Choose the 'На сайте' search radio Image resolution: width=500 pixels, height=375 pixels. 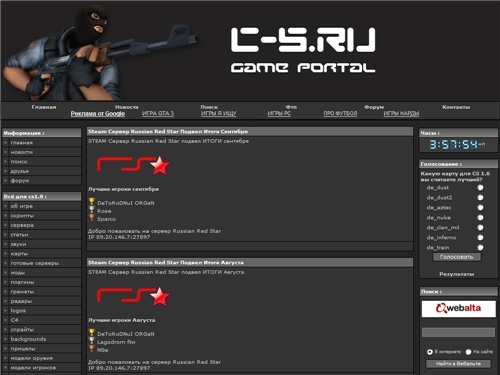coord(468,352)
